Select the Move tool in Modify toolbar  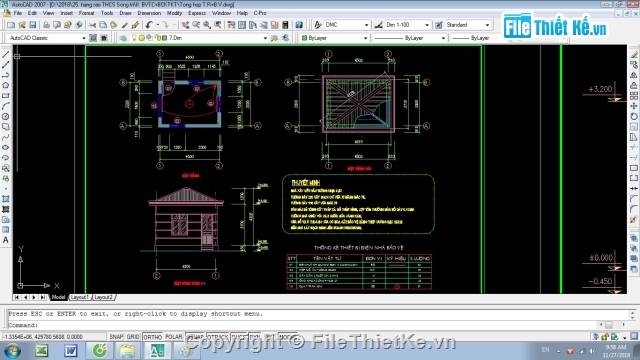(x=633, y=106)
